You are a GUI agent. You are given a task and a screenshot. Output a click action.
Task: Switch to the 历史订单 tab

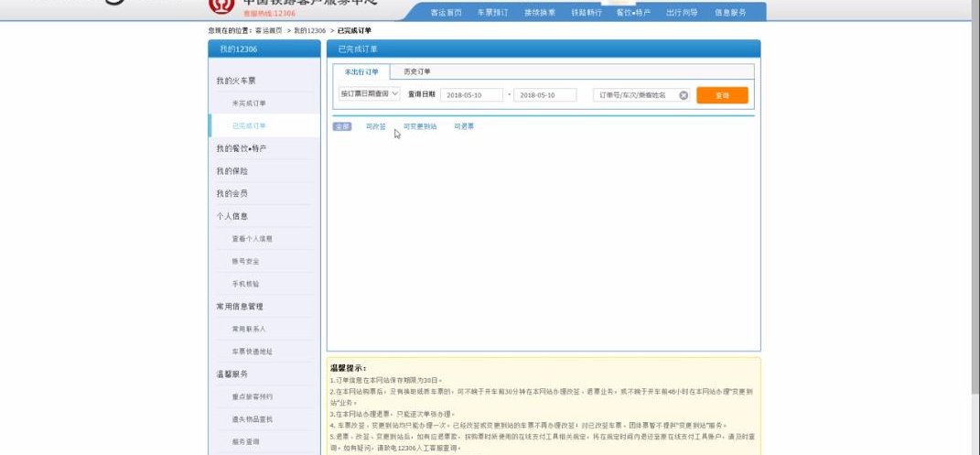417,72
